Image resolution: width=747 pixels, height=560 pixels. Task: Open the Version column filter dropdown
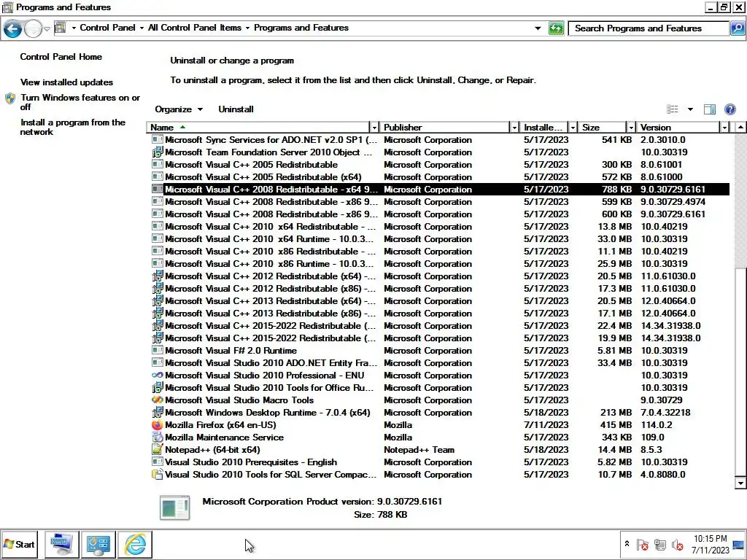[x=724, y=127]
